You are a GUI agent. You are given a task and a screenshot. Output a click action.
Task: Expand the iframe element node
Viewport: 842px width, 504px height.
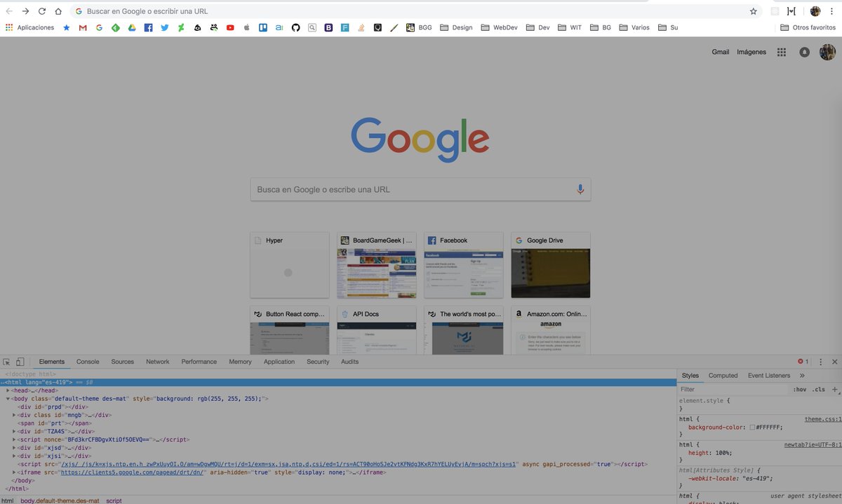[x=14, y=472]
